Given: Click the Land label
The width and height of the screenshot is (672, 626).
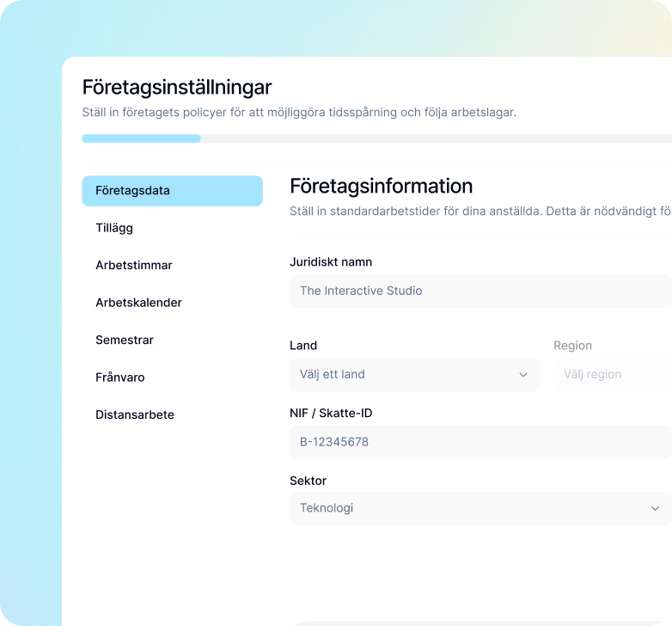Looking at the screenshot, I should (x=303, y=346).
